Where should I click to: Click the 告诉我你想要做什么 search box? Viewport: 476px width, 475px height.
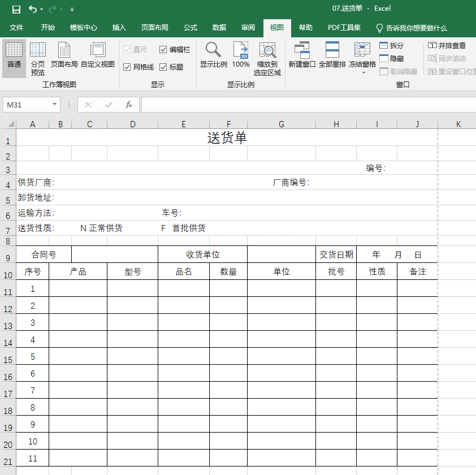409,27
